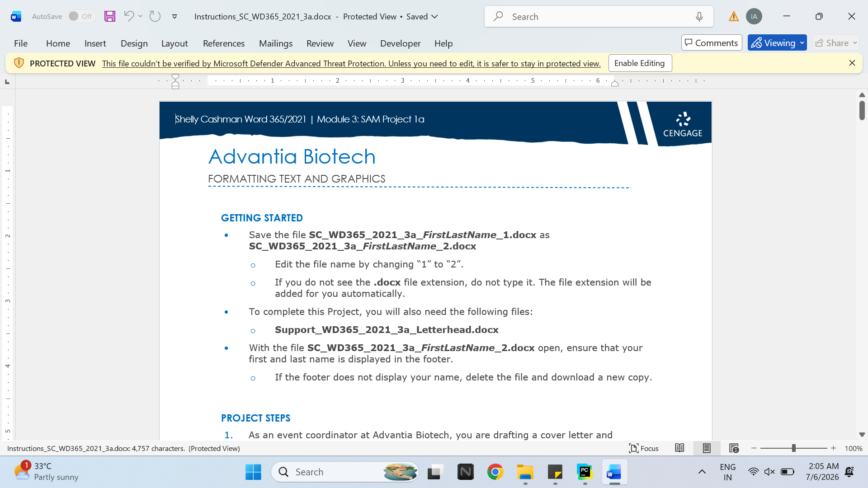Click the ENG IN language indicator
The width and height of the screenshot is (868, 488).
(x=728, y=472)
